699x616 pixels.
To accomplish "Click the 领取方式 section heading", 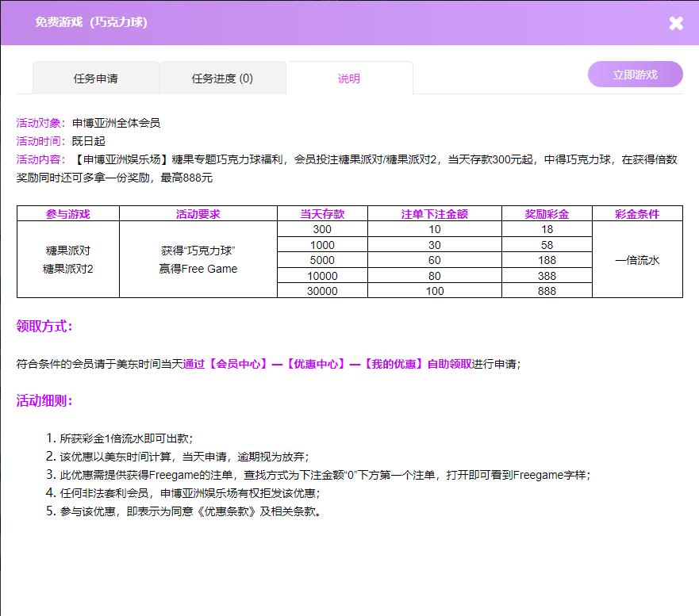I will 44,327.
